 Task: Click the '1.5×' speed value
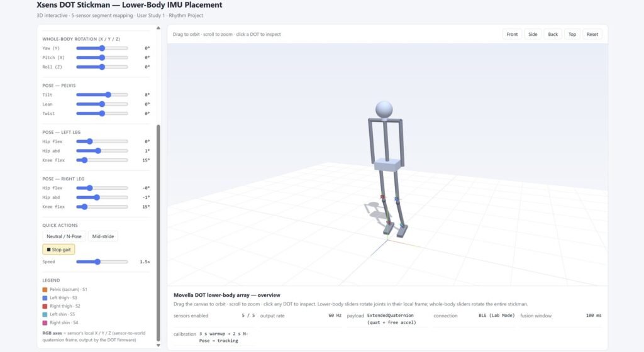pos(145,261)
